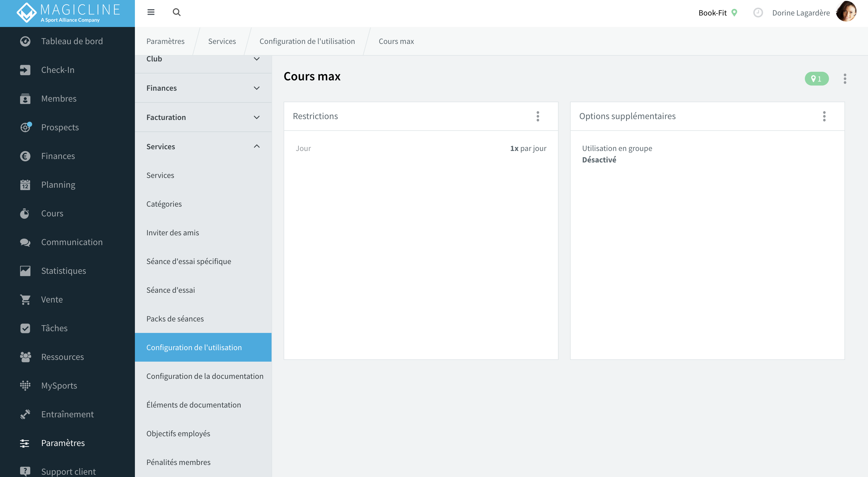Click the Restrictions card title
Image resolution: width=868 pixels, height=477 pixels.
coord(315,116)
